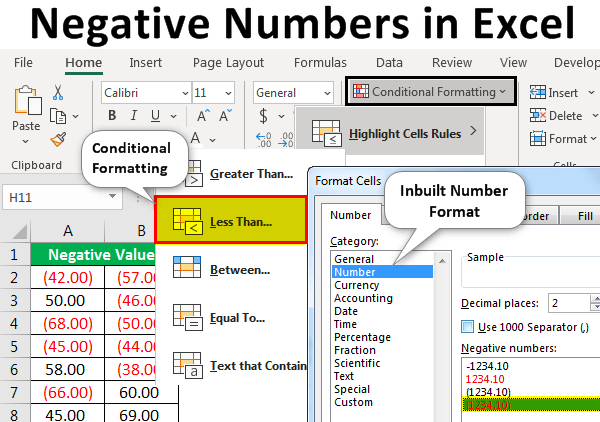This screenshot has width=600, height=422.
Task: Click the Insert cells icon
Action: (538, 92)
